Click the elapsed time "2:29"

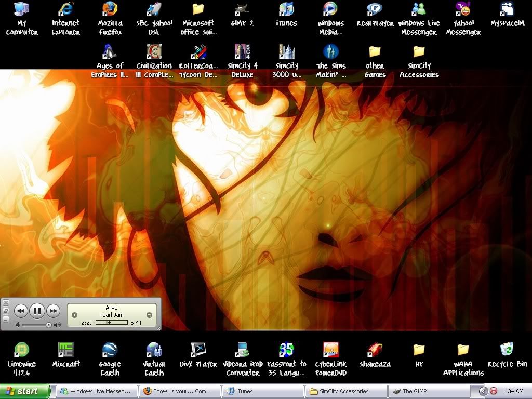click(x=87, y=322)
